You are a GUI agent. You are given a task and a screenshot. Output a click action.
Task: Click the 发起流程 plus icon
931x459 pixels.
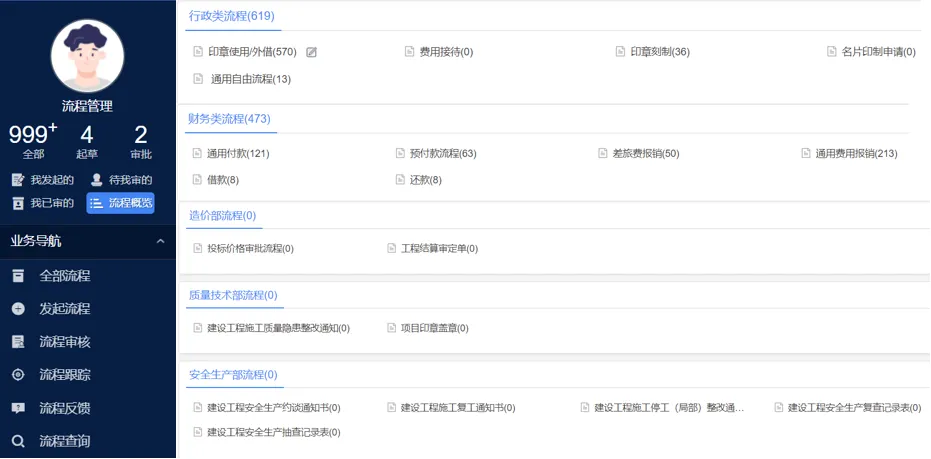pos(18,309)
